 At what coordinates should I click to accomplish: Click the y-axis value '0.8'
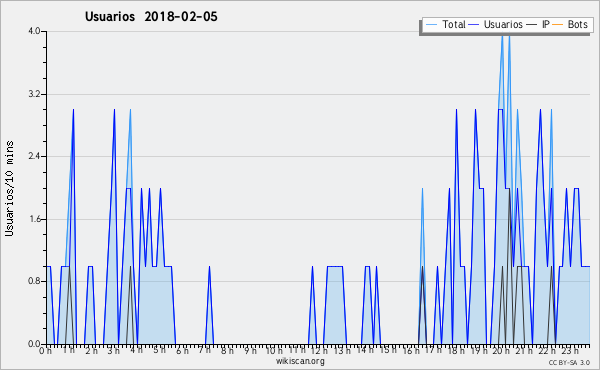(x=34, y=281)
